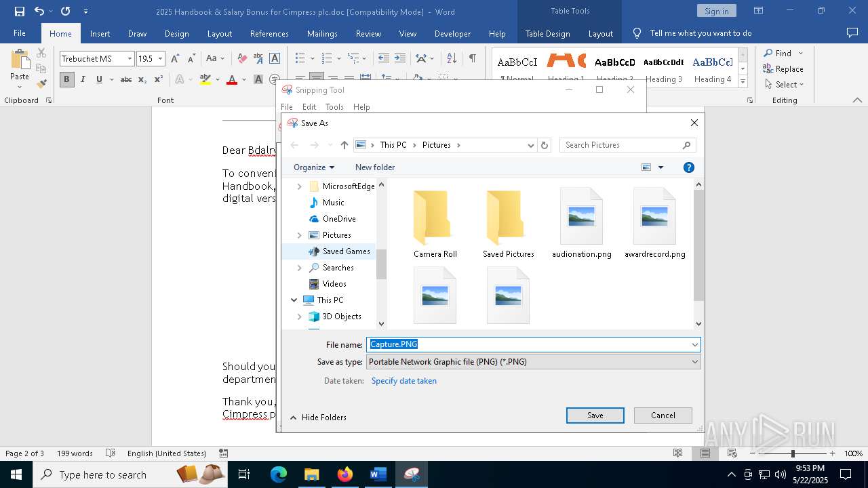Open the Select dropdown in Editing group
The image size is (868, 488).
[784, 85]
